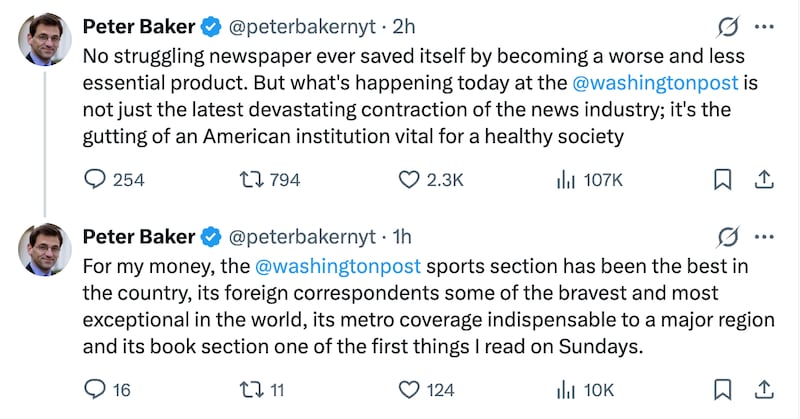The width and height of the screenshot is (800, 419).
Task: Like the tweet with 124 likes
Action: pos(408,389)
